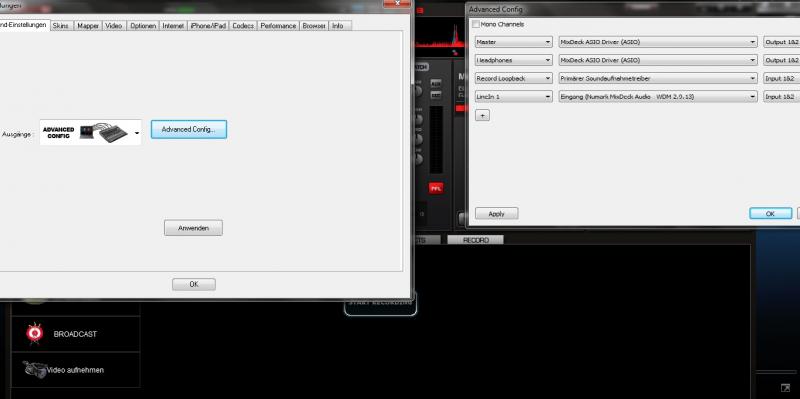Select the RECORD tab below the mixer
This screenshot has width=800, height=399.
[476, 240]
